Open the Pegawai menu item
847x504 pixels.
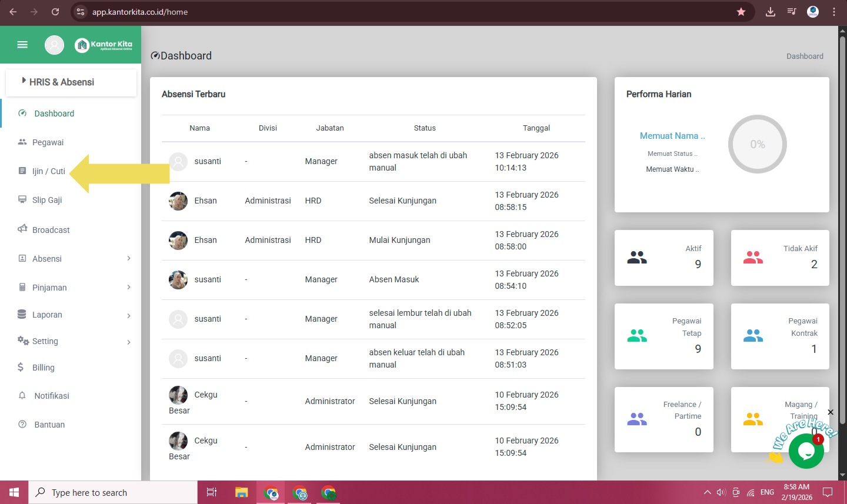(x=48, y=142)
